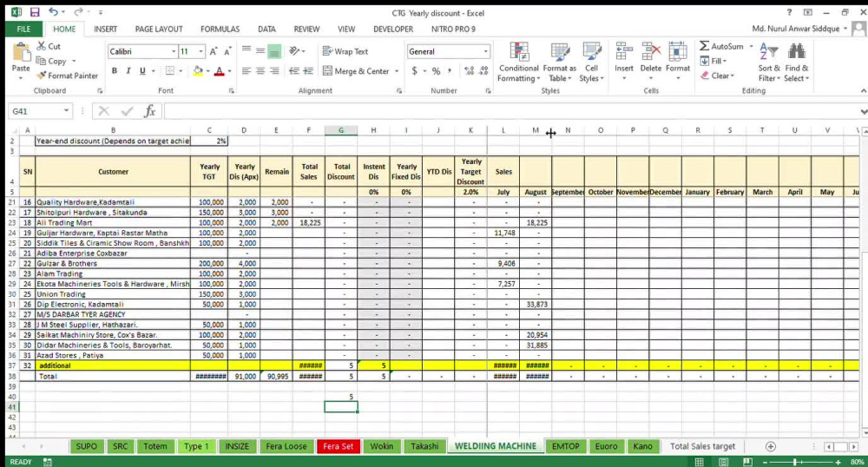The width and height of the screenshot is (868, 467).
Task: Add a new sheet with plus button
Action: (x=771, y=446)
